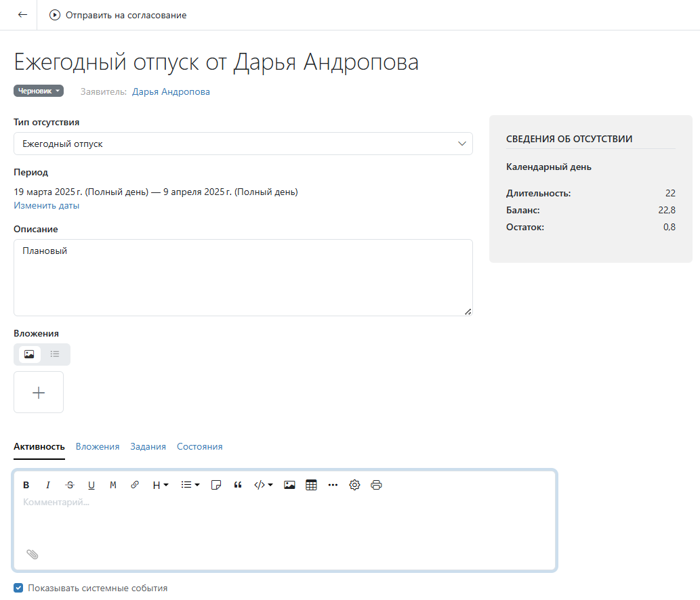Image resolution: width=700 pixels, height=600 pixels.
Task: Open the heading level dropdown
Action: pyautogui.click(x=159, y=485)
